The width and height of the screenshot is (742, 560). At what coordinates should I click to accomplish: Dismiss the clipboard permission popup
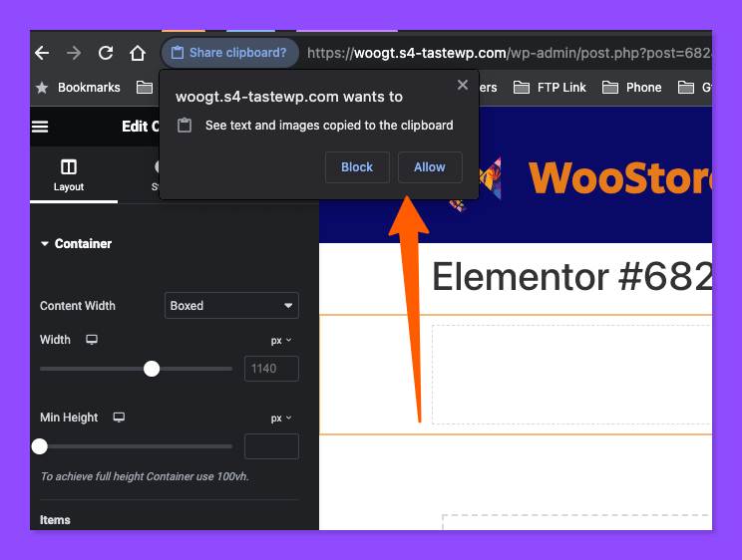463,85
